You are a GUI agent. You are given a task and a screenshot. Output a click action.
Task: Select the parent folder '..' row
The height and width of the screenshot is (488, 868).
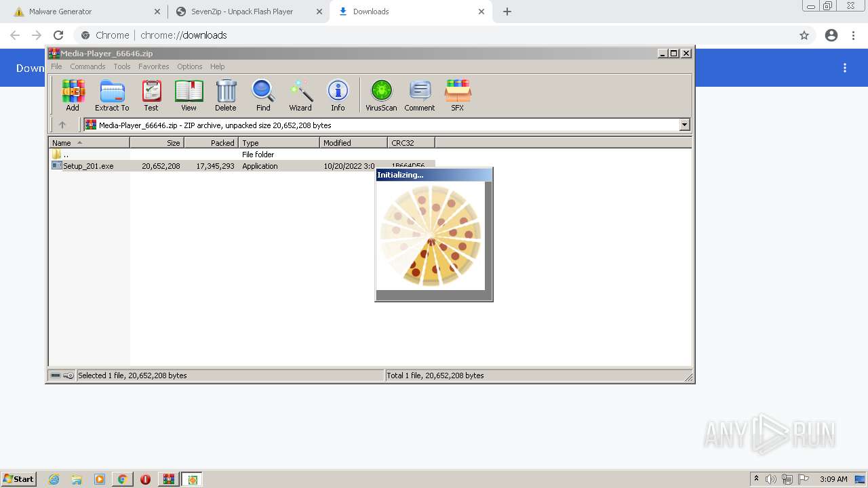pos(242,155)
